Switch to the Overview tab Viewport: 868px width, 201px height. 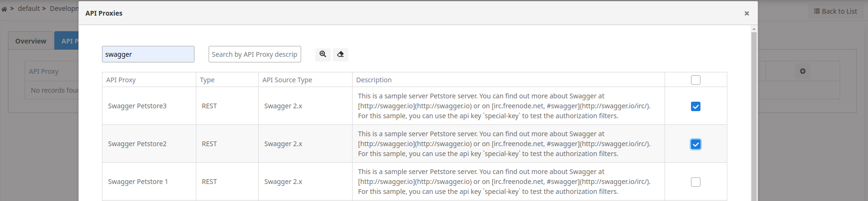[31, 41]
